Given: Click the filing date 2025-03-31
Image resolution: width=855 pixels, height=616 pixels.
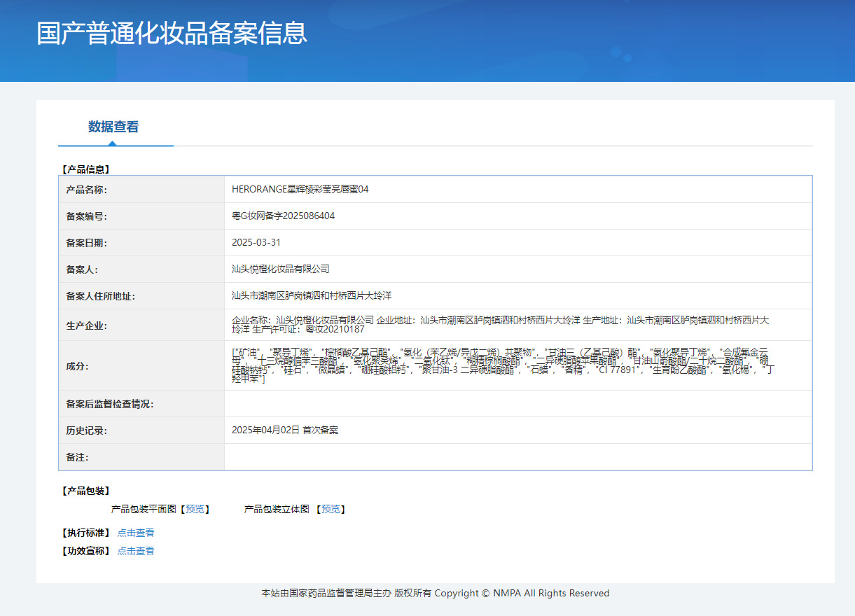Looking at the screenshot, I should pyautogui.click(x=256, y=242).
